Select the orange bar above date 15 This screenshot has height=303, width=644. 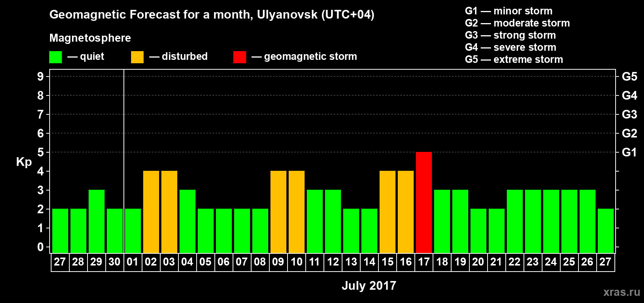click(x=388, y=212)
